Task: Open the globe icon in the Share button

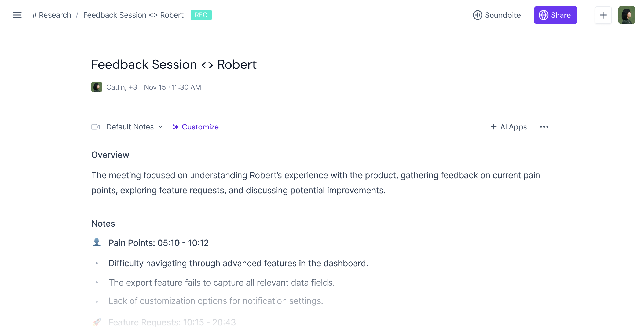Action: pos(544,15)
